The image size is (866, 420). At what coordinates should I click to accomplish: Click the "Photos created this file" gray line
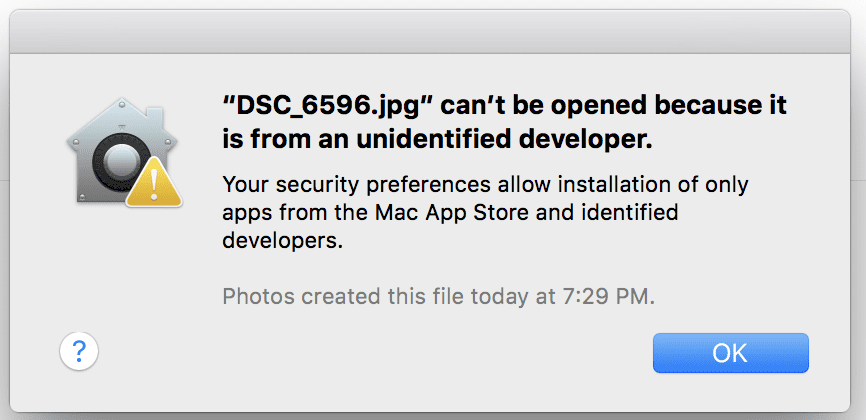click(x=342, y=297)
